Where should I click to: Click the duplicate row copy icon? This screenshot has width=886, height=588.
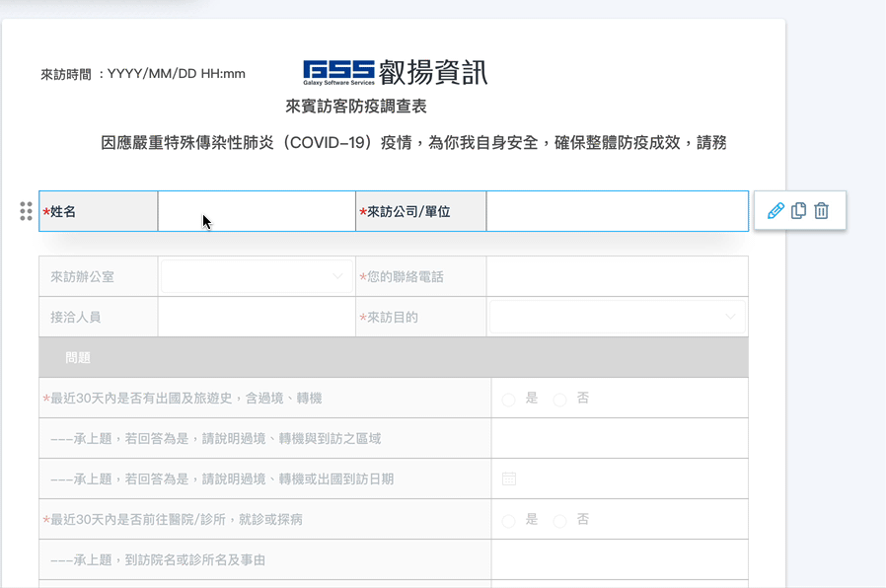tap(798, 211)
